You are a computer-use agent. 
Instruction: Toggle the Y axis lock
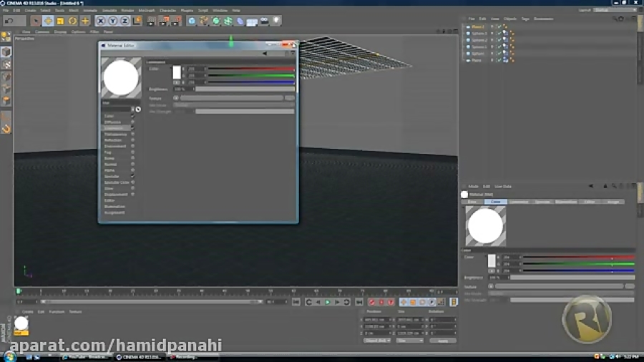click(x=112, y=21)
